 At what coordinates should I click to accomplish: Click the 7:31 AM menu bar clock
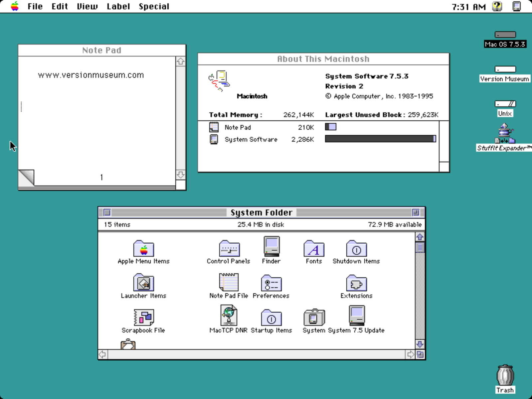pos(469,7)
